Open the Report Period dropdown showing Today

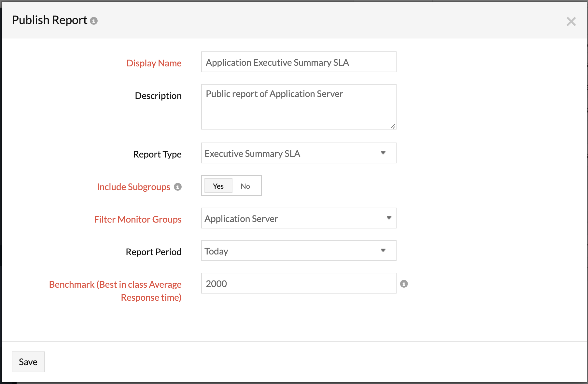[298, 251]
